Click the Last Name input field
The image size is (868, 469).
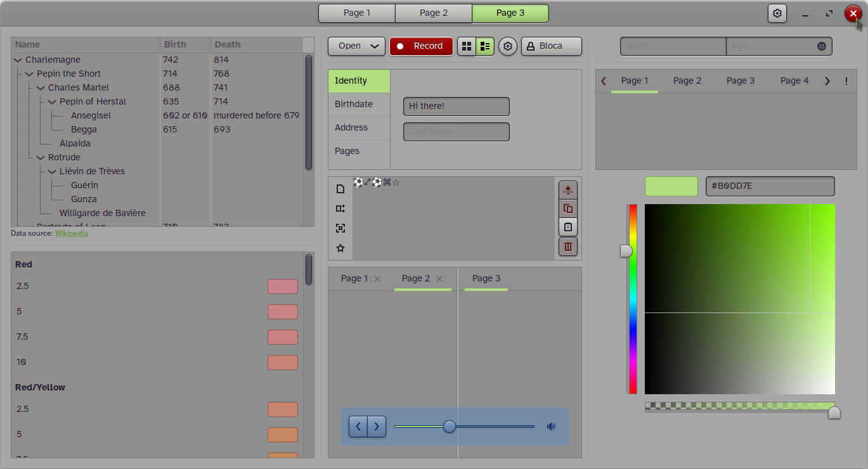pyautogui.click(x=456, y=132)
